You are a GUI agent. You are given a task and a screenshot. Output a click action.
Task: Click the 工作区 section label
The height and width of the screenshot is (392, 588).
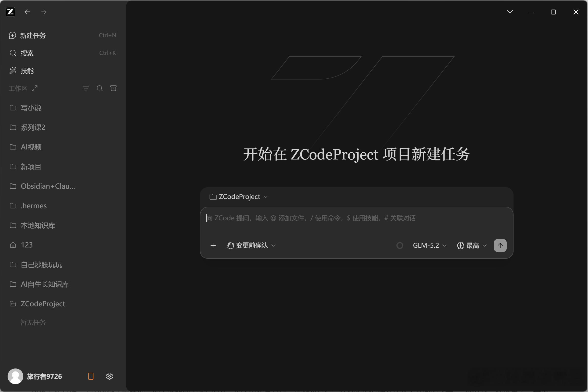[18, 88]
